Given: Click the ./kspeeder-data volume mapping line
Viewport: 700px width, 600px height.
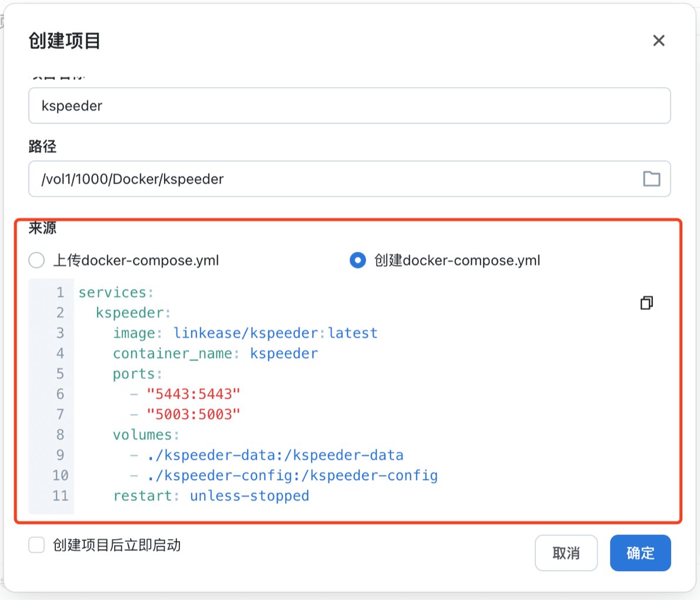Looking at the screenshot, I should 275,455.
